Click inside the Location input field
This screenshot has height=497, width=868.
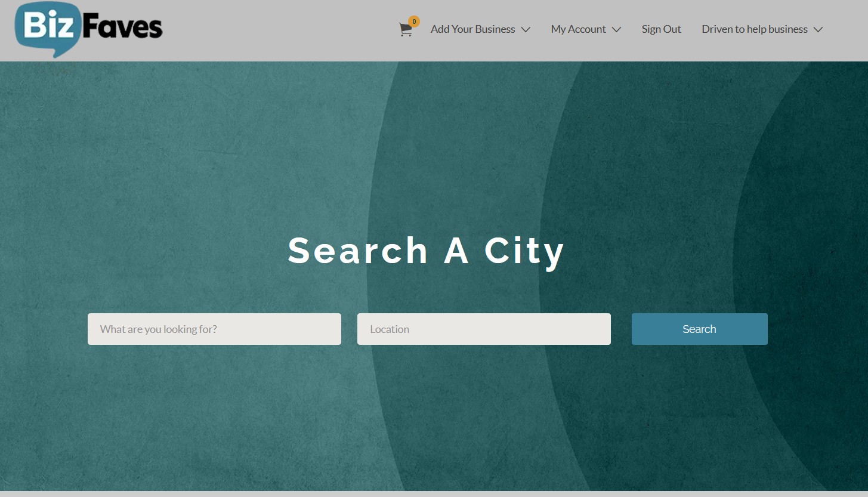click(x=484, y=329)
